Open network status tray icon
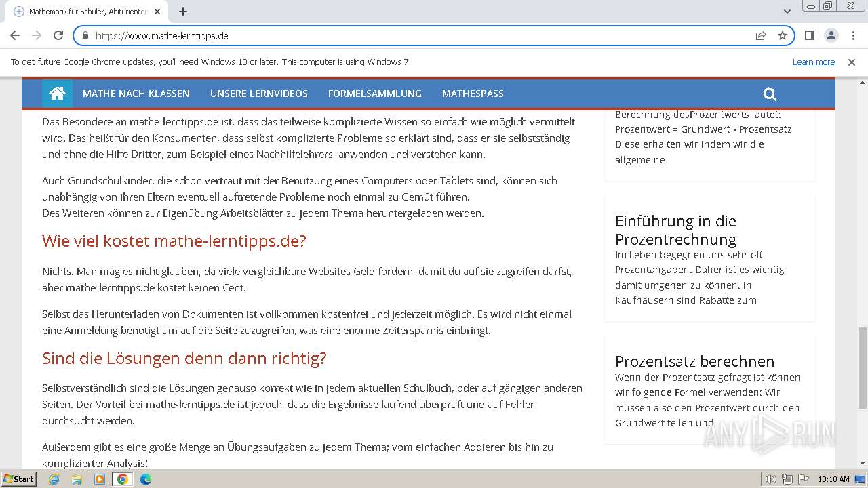 (x=787, y=479)
